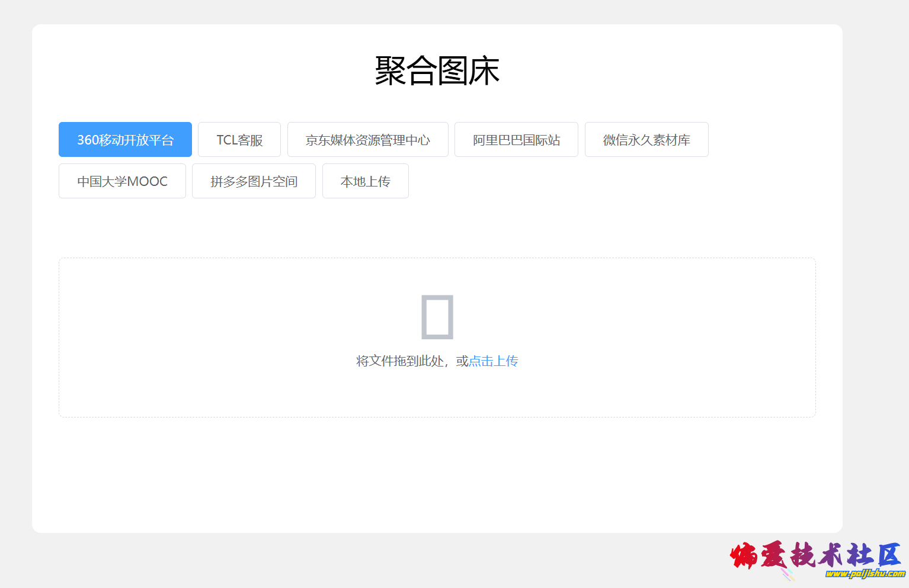Viewport: 909px width, 588px height.
Task: Pick the 中国大学MOOC image host
Action: coord(122,181)
